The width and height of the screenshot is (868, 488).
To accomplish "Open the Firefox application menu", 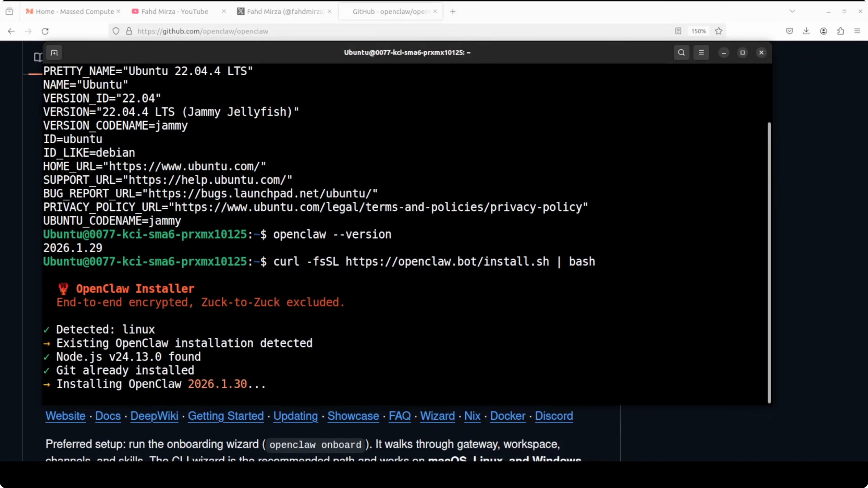I will pyautogui.click(x=858, y=31).
